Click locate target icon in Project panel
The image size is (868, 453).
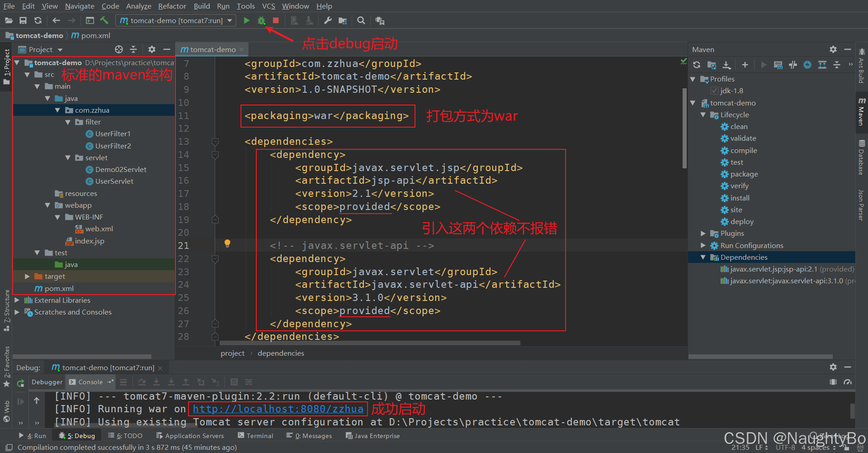pyautogui.click(x=119, y=49)
